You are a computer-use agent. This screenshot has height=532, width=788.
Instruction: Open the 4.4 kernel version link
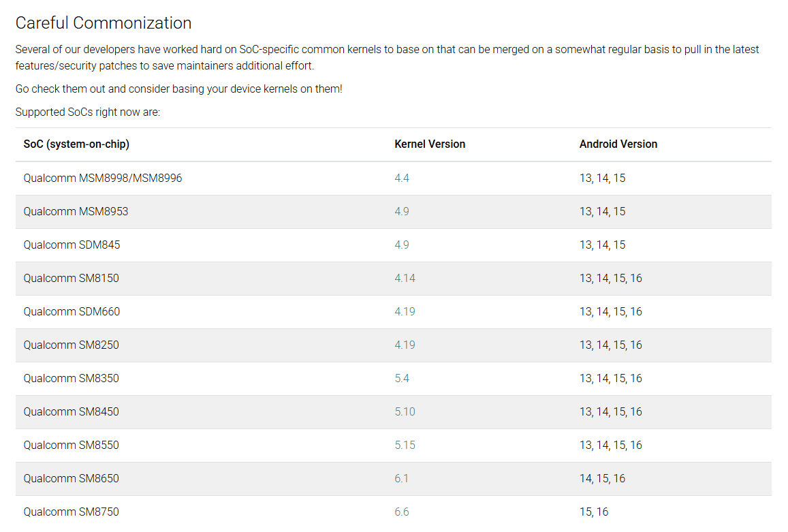tap(401, 178)
